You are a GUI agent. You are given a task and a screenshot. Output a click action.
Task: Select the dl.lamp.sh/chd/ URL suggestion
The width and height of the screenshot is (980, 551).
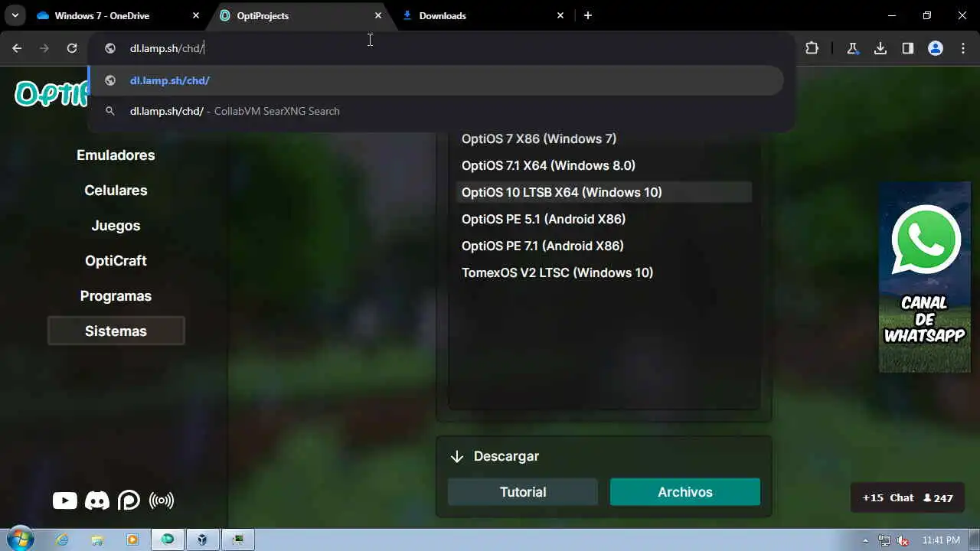click(436, 80)
